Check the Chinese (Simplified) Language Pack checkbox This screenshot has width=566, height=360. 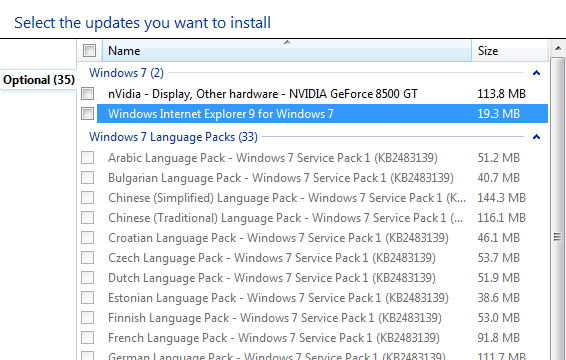pyautogui.click(x=87, y=198)
